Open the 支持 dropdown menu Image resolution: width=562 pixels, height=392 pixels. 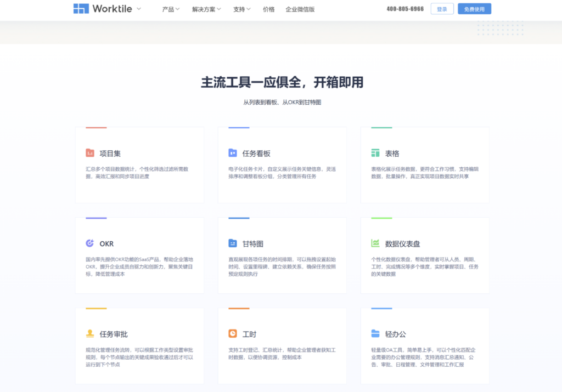(241, 9)
